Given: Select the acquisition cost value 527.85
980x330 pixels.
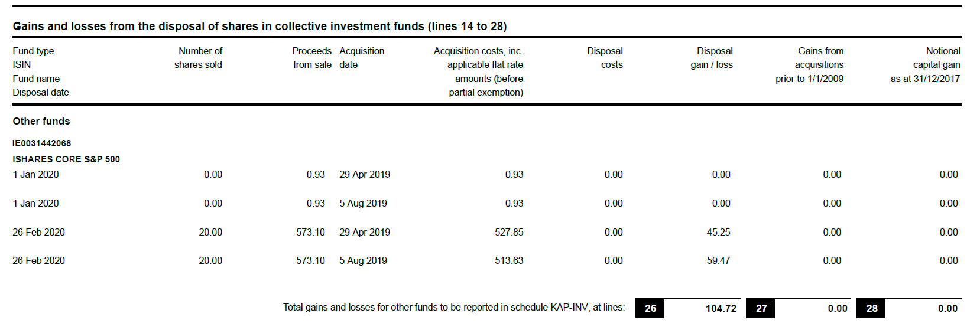Looking at the screenshot, I should [509, 233].
